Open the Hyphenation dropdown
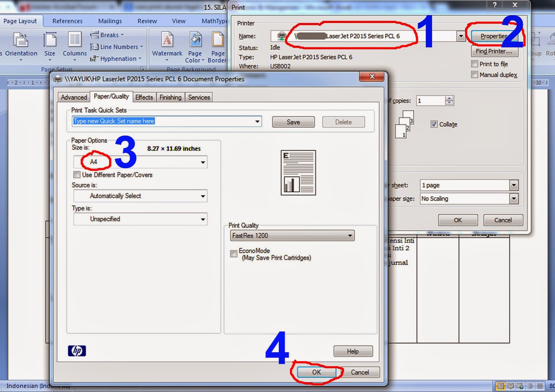Screen dimensions: 555x392 point(116,59)
